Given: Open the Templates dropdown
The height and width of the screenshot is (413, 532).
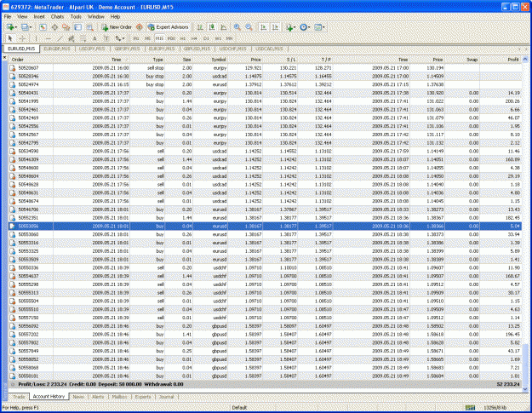Looking at the screenshot, I should [319, 27].
